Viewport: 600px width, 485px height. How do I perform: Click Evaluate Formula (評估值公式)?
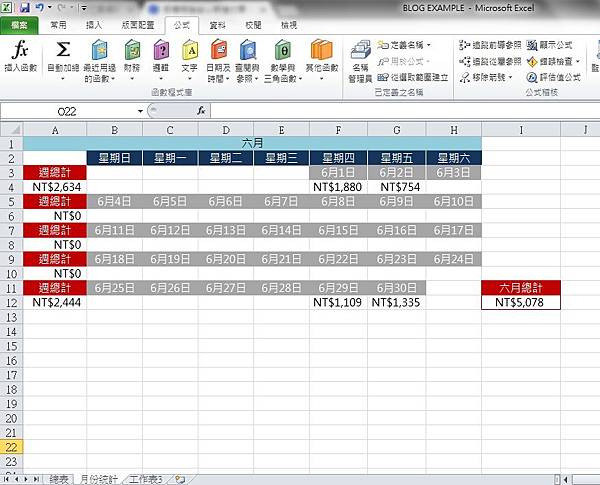pyautogui.click(x=553, y=77)
